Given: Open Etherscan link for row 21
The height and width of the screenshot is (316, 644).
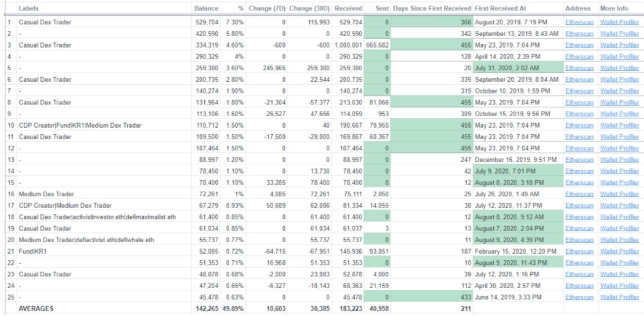Looking at the screenshot, I should pos(579,252).
